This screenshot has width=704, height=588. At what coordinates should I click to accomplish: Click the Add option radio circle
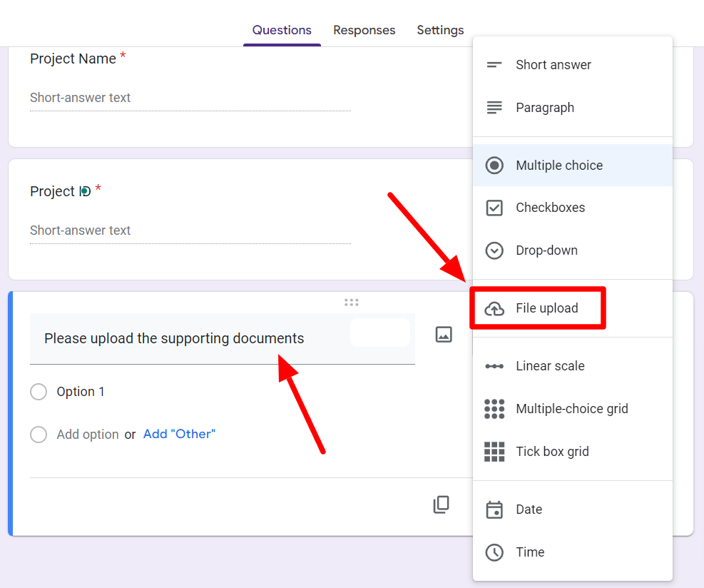click(x=39, y=435)
